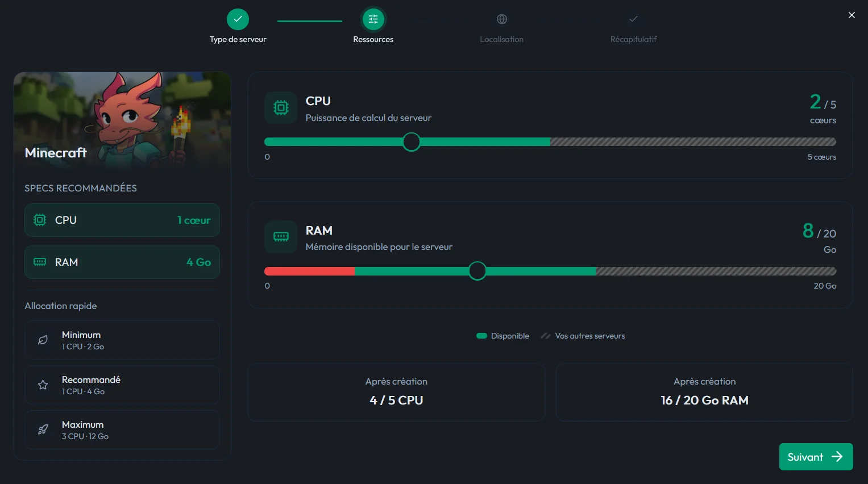
Task: Click the Mémoire disponible pour le serveur text
Action: (x=379, y=247)
